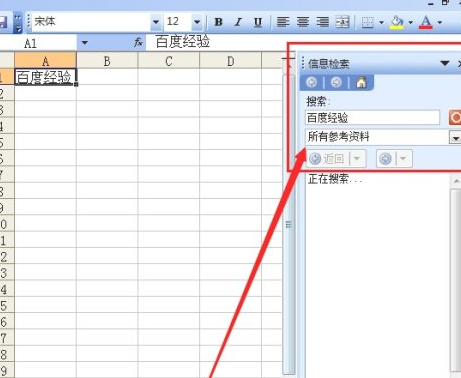Go forward in Research pane navigation
461x378 pixels.
[x=336, y=82]
